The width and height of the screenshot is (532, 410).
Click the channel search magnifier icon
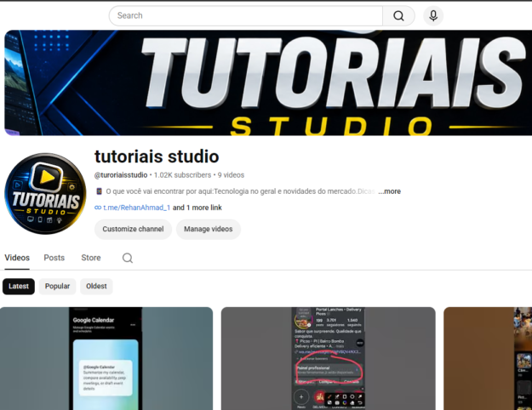coord(128,258)
